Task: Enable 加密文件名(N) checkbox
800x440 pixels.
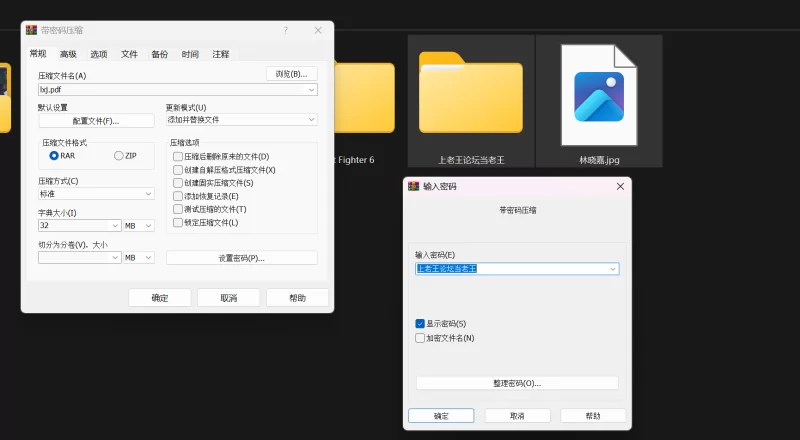Action: point(420,338)
